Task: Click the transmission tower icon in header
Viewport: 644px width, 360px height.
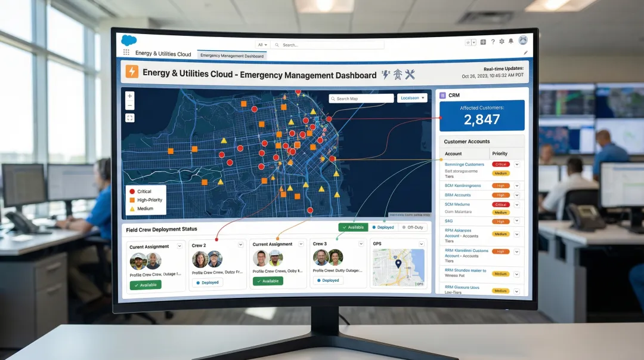Action: [398, 75]
